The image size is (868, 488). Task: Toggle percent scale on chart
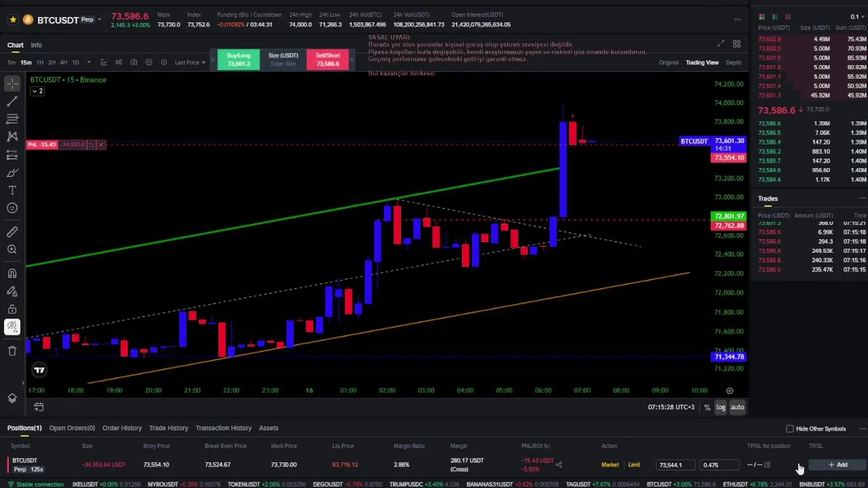click(x=707, y=407)
